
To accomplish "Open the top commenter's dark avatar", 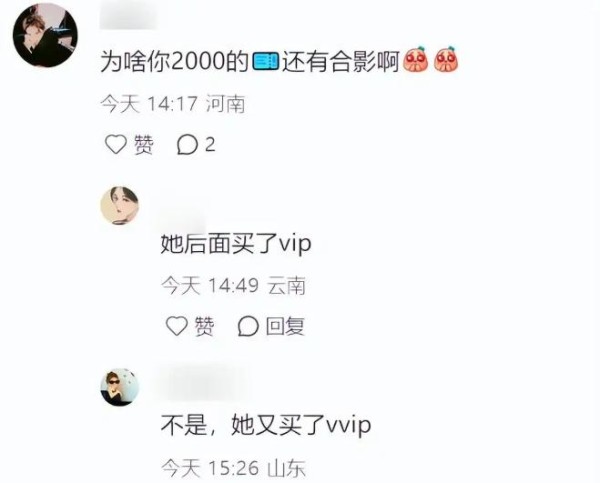I will [45, 34].
